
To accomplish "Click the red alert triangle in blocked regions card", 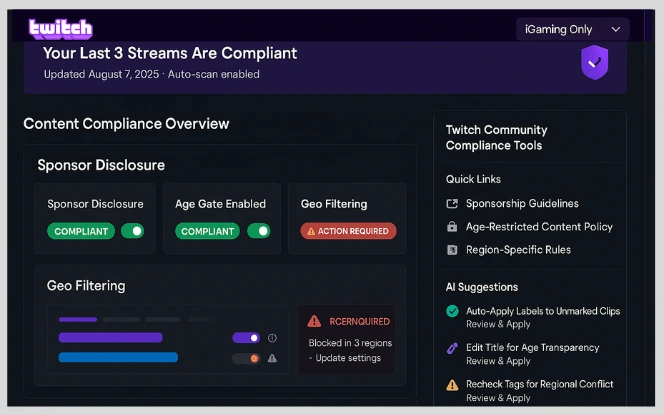I will click(314, 321).
